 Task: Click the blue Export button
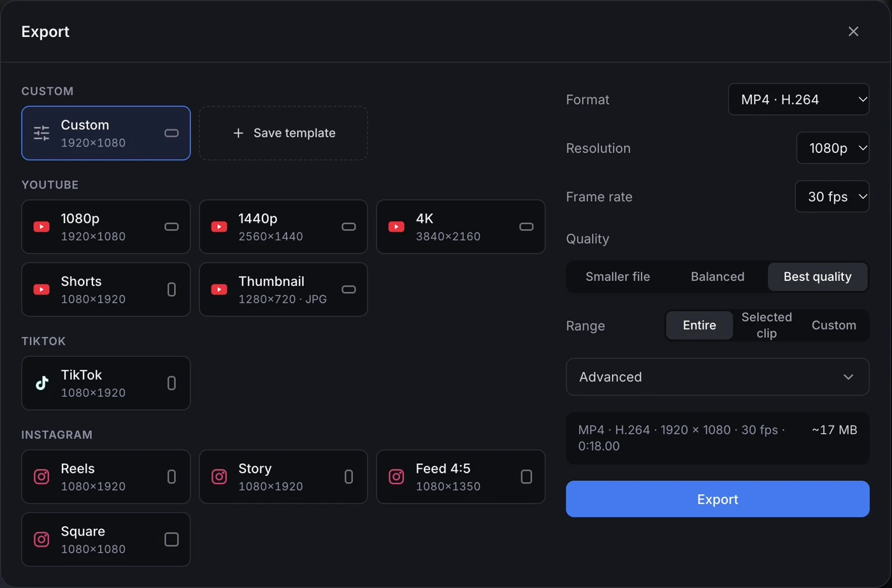(x=717, y=499)
